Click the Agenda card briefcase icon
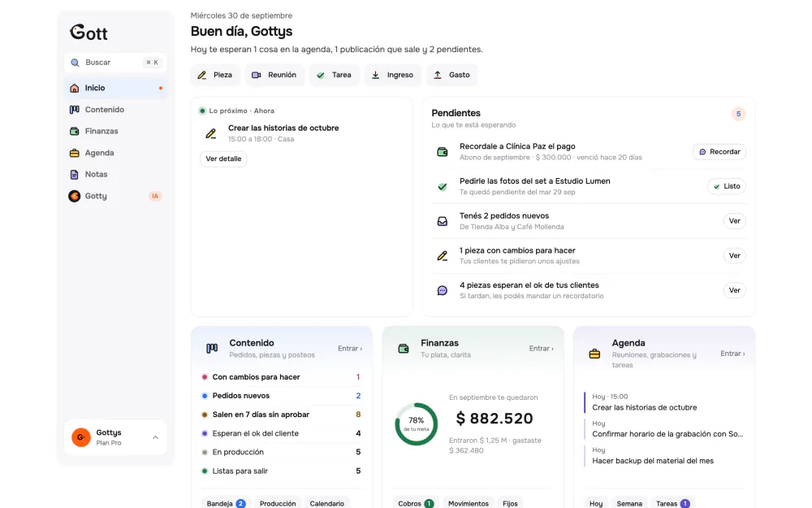 point(594,354)
